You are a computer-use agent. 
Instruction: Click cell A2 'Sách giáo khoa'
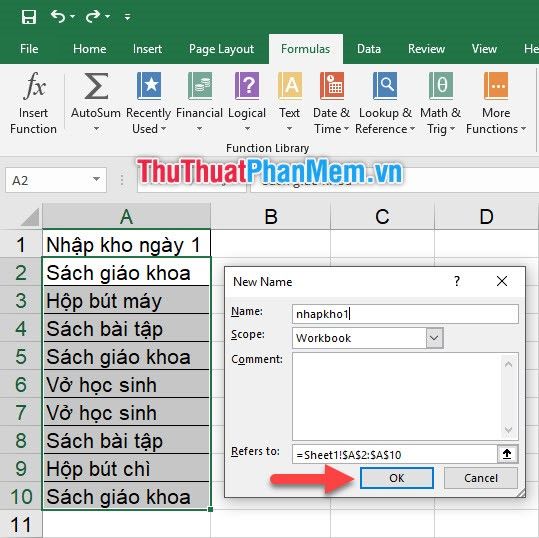(x=126, y=272)
